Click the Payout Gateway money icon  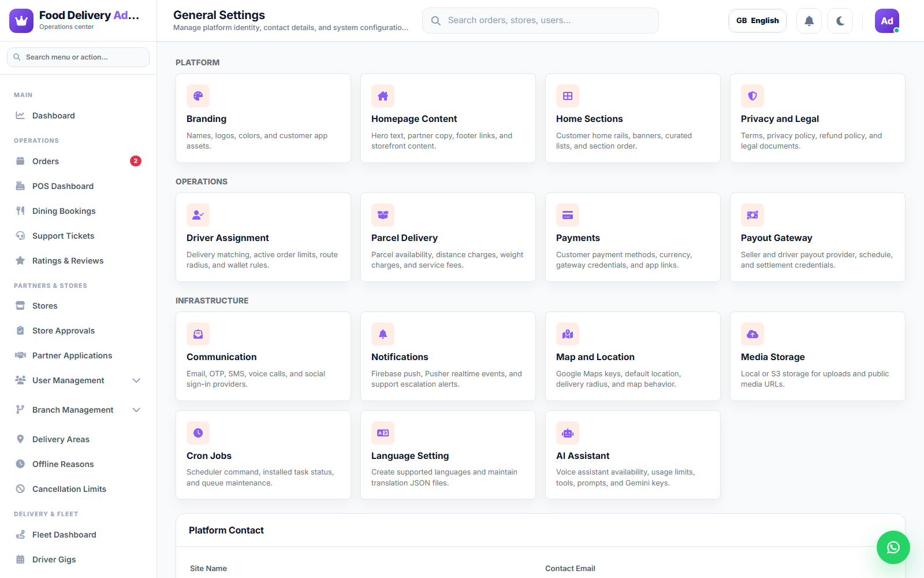tap(752, 215)
